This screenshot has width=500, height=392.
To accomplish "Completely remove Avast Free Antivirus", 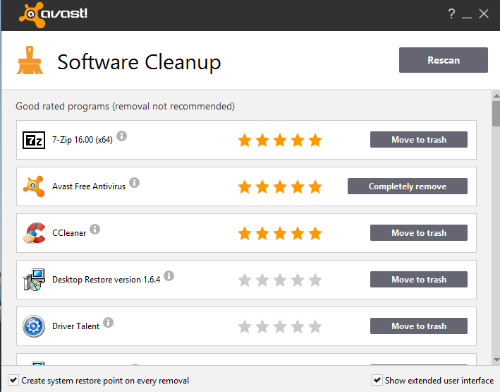I will point(408,186).
